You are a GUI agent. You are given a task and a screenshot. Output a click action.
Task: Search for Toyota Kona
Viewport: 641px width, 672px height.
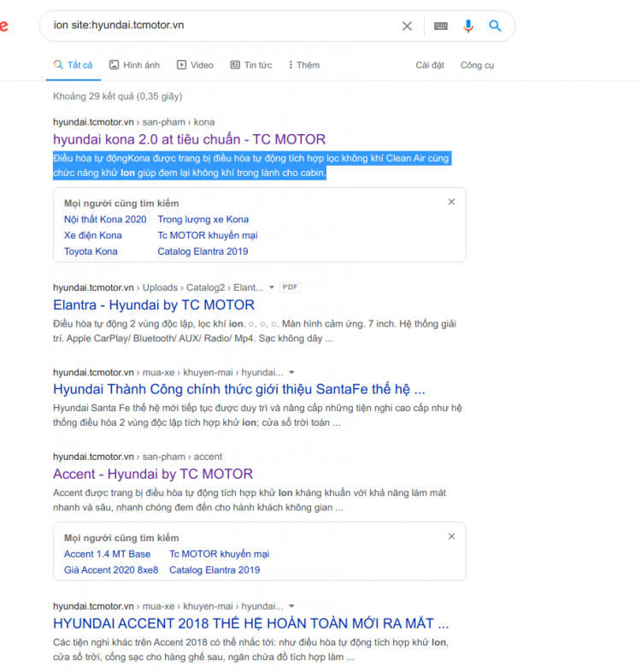[x=91, y=251]
